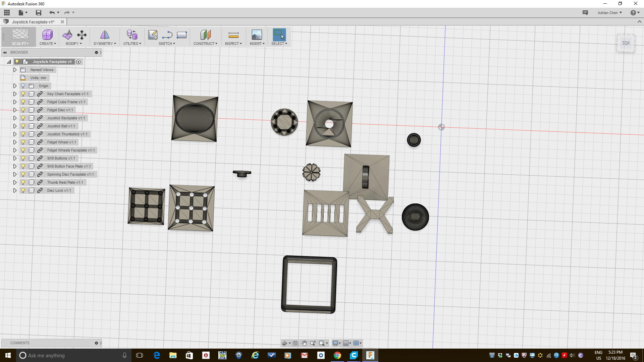This screenshot has width=644, height=362.
Task: Click the Insert decal image icon
Action: (x=257, y=35)
